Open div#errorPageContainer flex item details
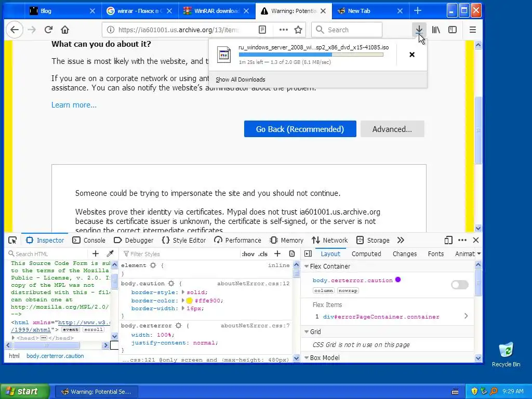This screenshot has height=399, width=532. pyautogui.click(x=466, y=316)
